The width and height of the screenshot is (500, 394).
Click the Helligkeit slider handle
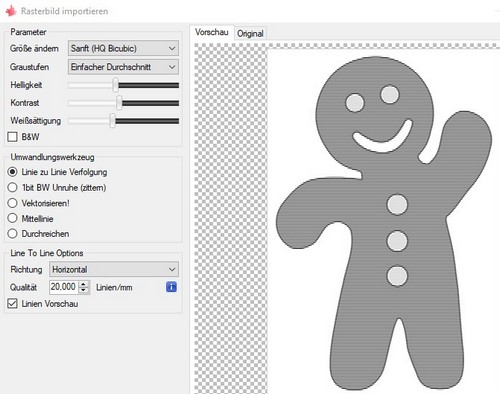(115, 85)
